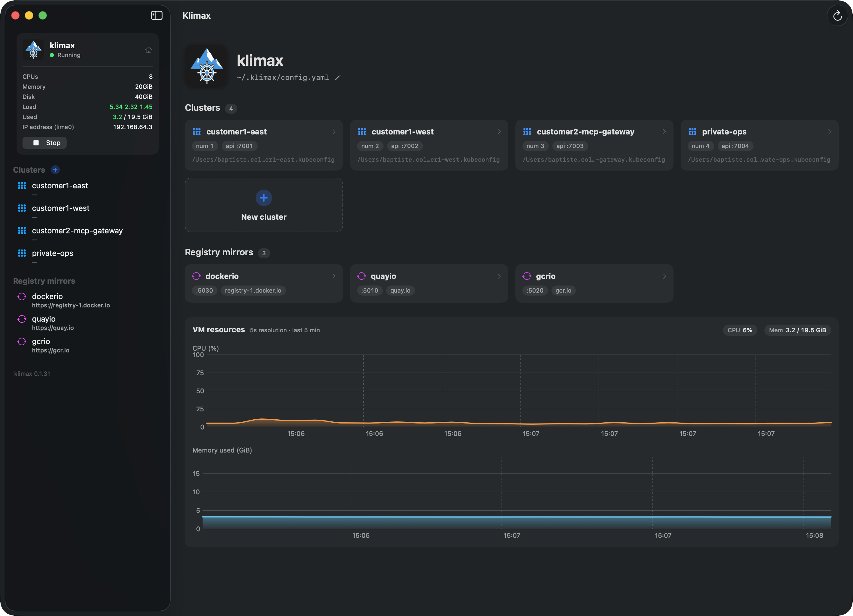
Task: Select customer1-east in sidebar
Action: (60, 186)
